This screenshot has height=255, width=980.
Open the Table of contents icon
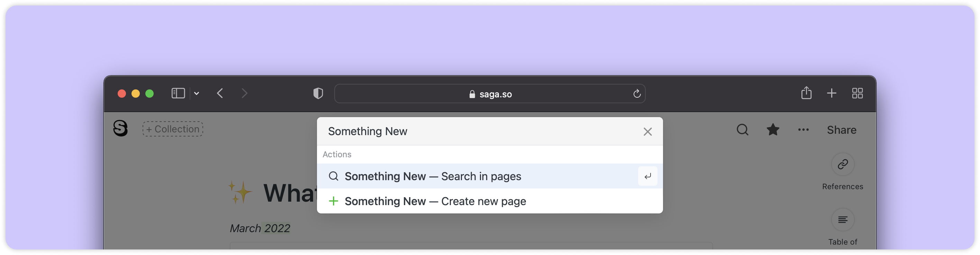[x=843, y=220]
